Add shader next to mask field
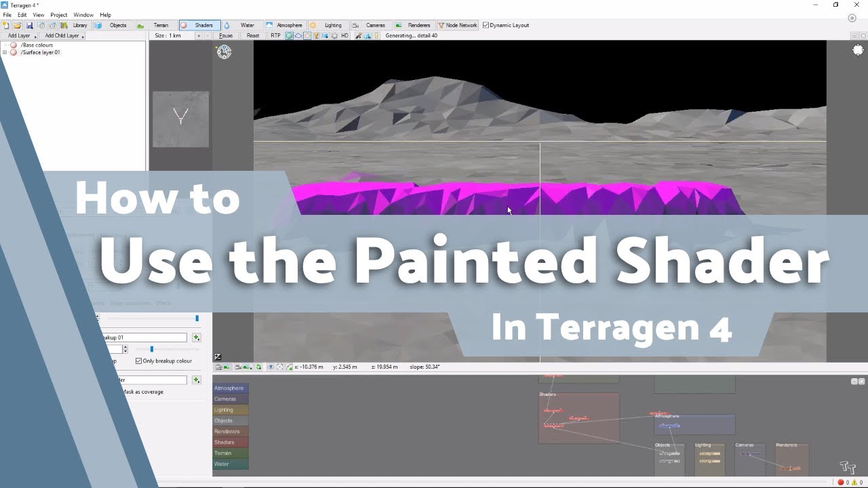The image size is (868, 488). point(196,380)
